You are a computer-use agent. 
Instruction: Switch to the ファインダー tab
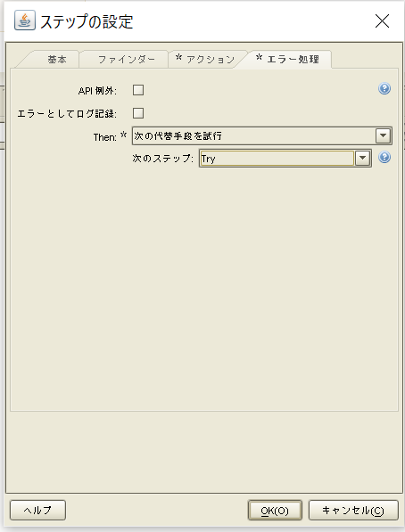click(126, 60)
